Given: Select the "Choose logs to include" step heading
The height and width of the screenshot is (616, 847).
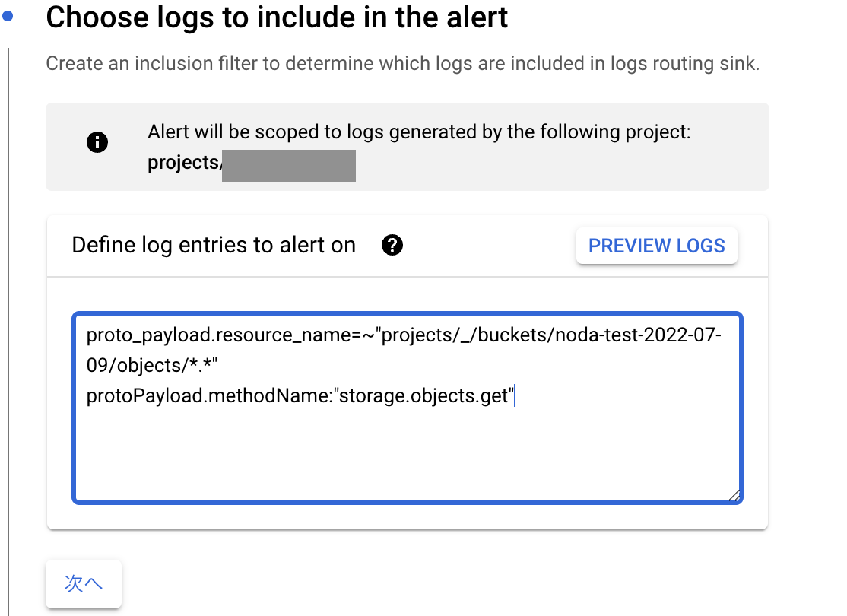Looking at the screenshot, I should 277,17.
